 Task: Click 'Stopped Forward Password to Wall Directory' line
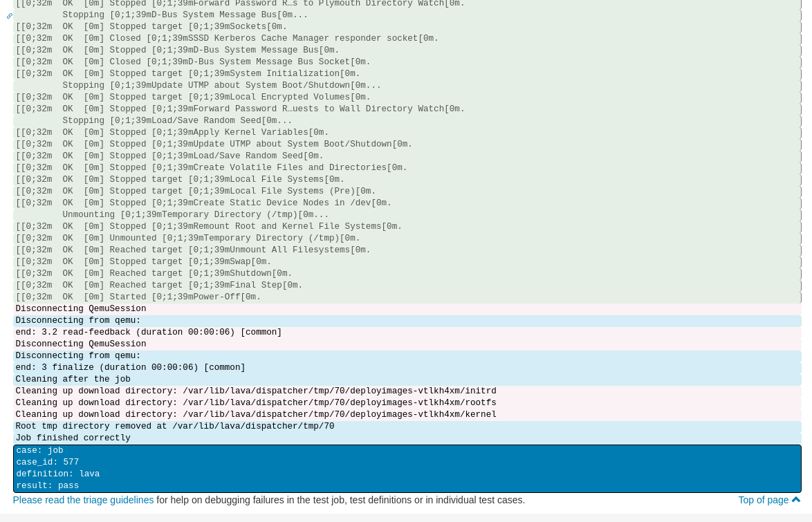point(407,109)
